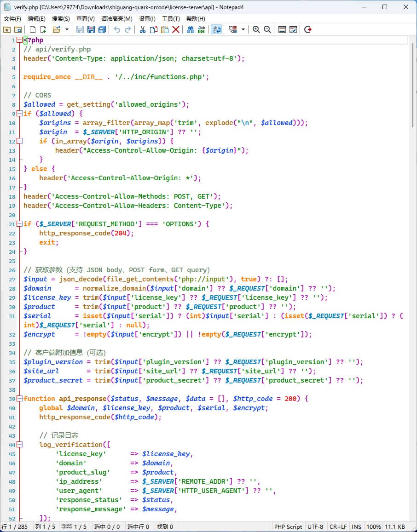
Task: Click the Notepad4 title bar app icon
Action: pos(7,7)
